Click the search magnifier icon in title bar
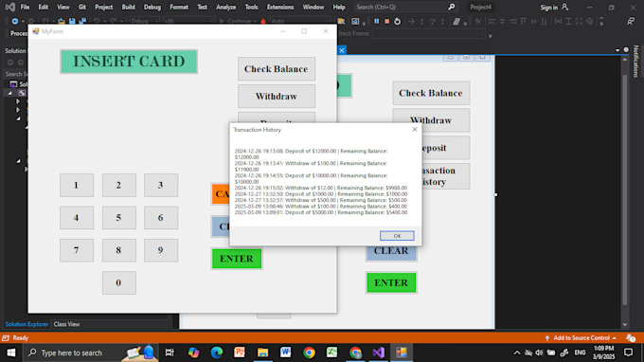 pyautogui.click(x=452, y=7)
